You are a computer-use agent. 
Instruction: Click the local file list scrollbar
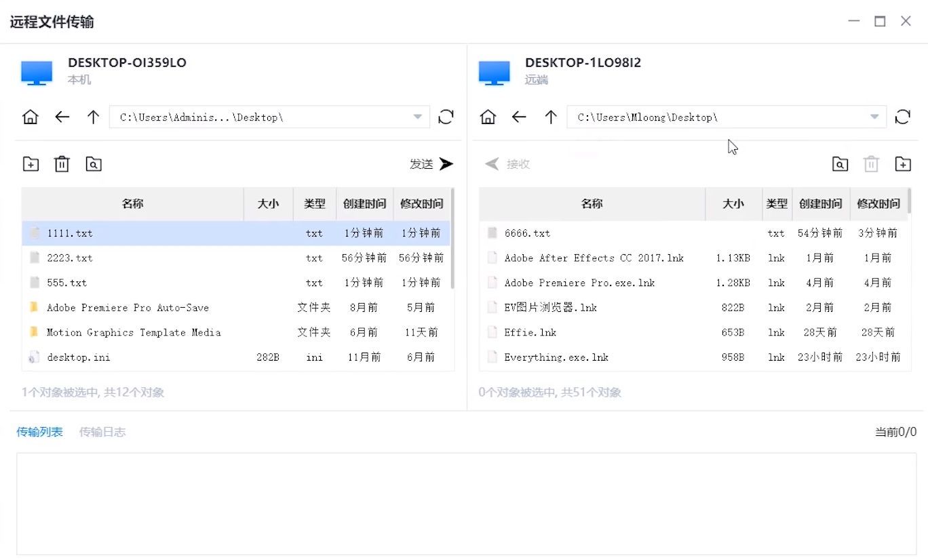pyautogui.click(x=452, y=239)
